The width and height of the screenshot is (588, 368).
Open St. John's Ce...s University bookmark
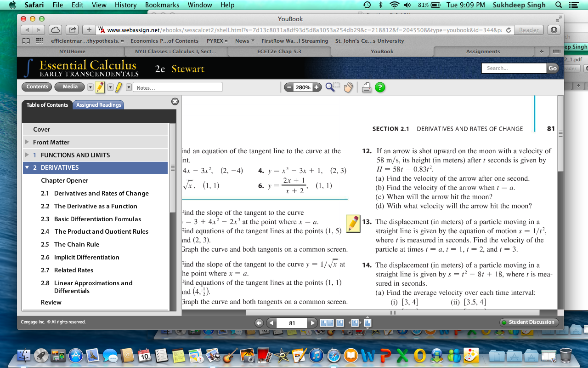coord(370,41)
